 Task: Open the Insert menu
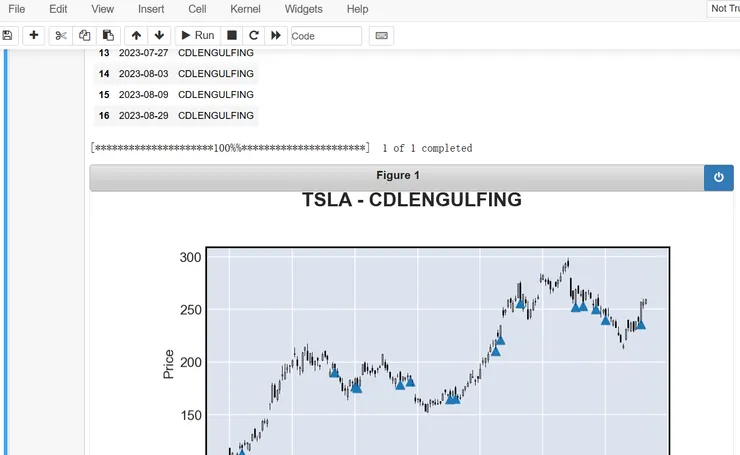151,9
